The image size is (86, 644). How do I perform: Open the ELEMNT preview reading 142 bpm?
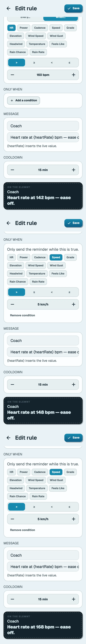(43, 196)
